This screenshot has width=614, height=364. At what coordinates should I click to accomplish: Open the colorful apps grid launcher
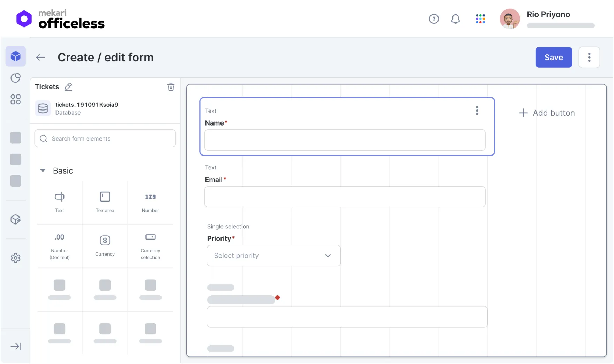pos(480,19)
